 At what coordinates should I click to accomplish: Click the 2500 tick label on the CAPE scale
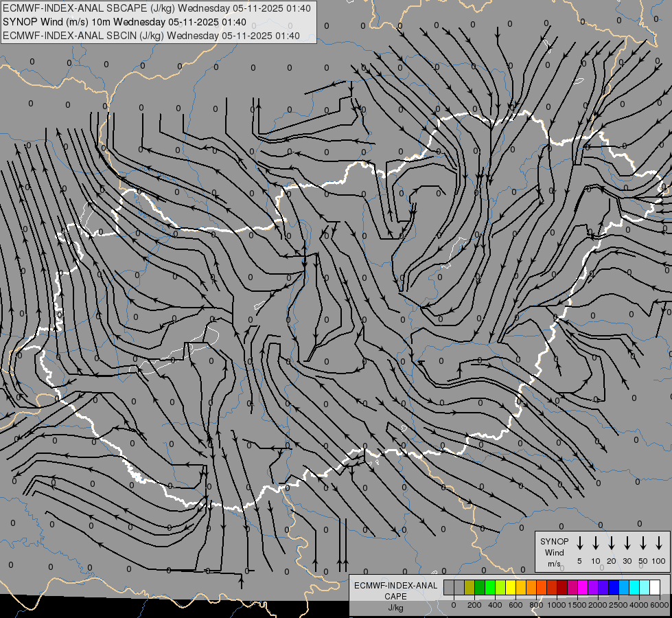point(618,605)
